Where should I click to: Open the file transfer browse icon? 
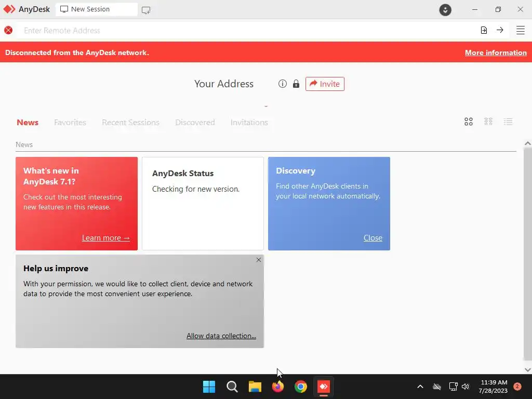click(x=484, y=30)
